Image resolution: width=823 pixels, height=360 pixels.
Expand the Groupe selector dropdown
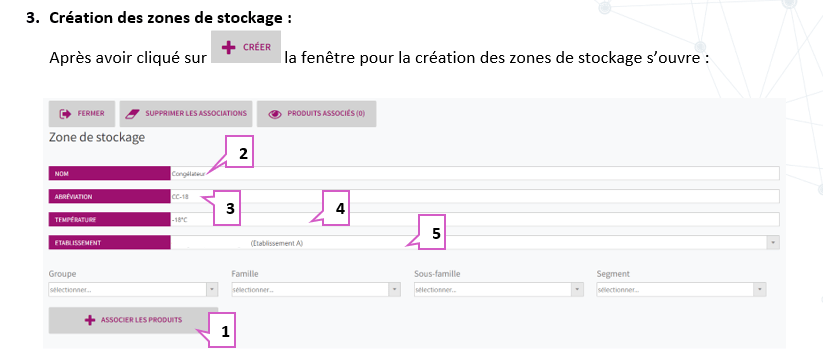tap(212, 290)
